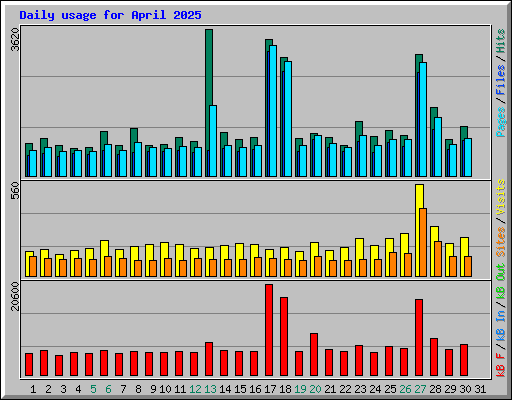The height and width of the screenshot is (400, 512).
Task: Click the 'kB In' legend label
Action: click(x=501, y=327)
